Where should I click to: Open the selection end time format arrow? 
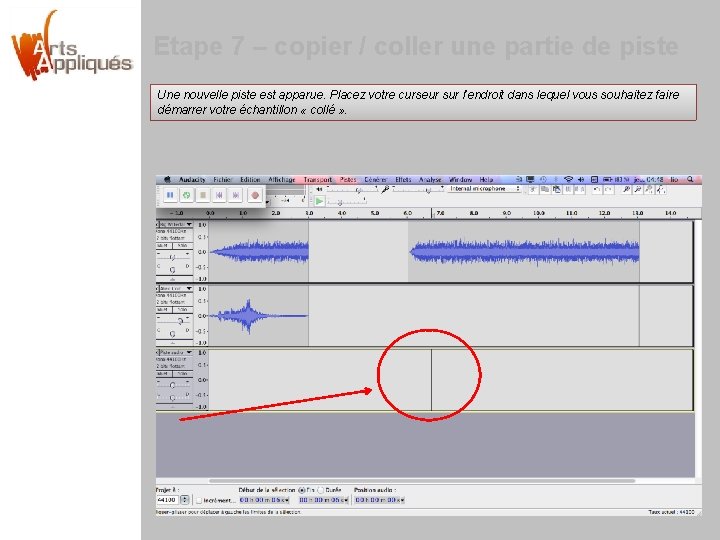[x=347, y=500]
